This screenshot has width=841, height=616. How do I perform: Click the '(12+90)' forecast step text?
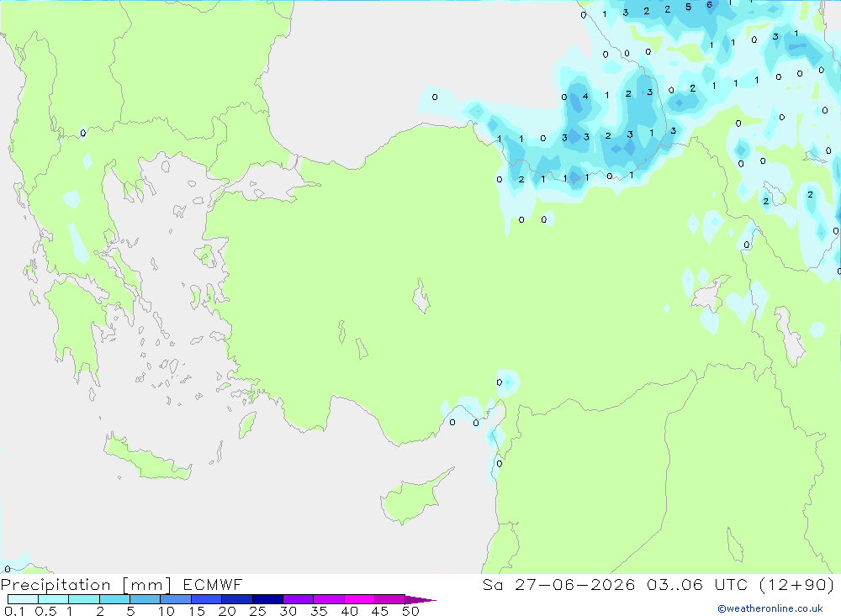tap(797, 584)
